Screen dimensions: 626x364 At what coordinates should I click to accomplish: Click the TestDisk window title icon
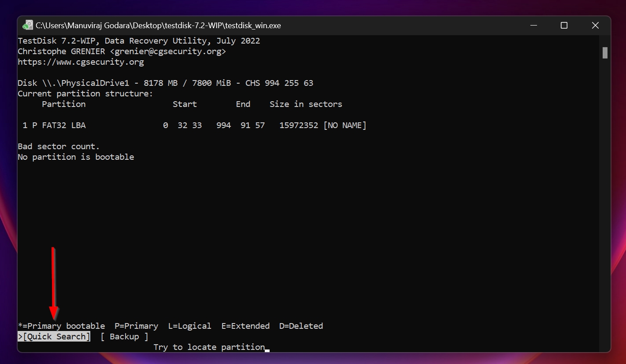28,26
